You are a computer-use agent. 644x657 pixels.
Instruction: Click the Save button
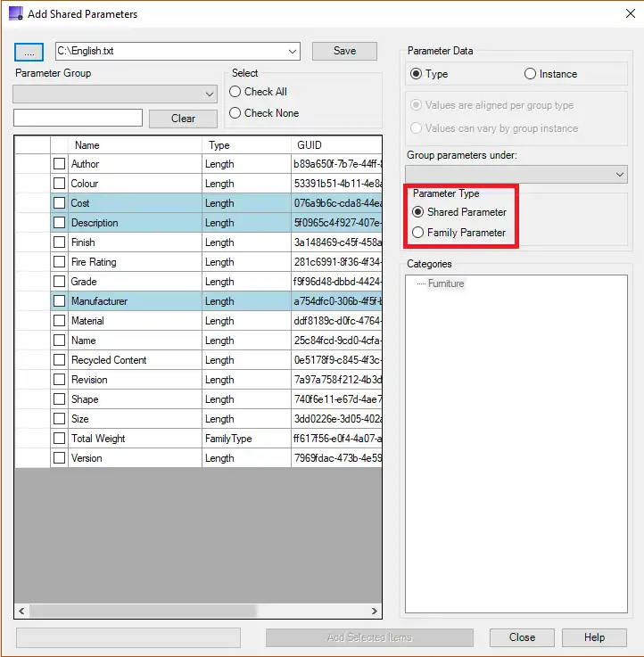click(x=344, y=52)
